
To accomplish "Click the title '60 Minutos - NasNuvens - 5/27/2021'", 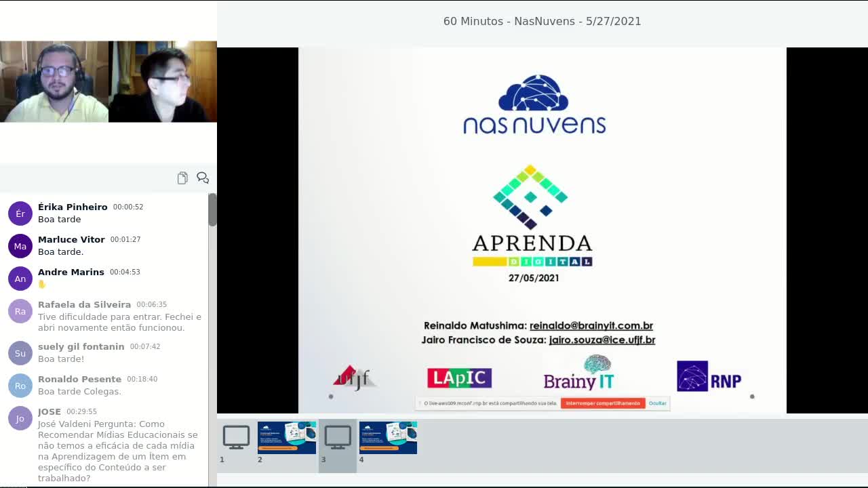I will (x=542, y=21).
